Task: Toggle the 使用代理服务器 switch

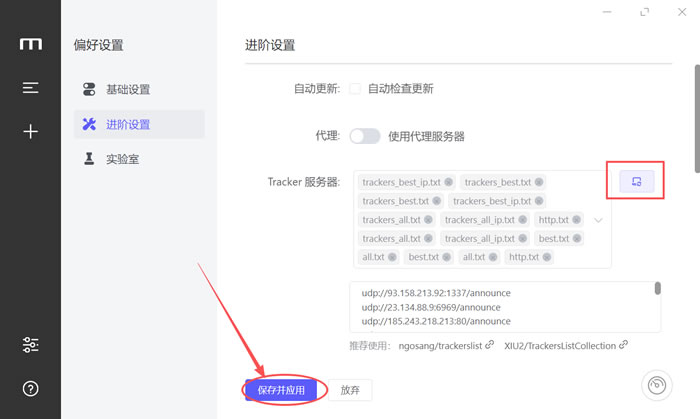Action: 364,136
